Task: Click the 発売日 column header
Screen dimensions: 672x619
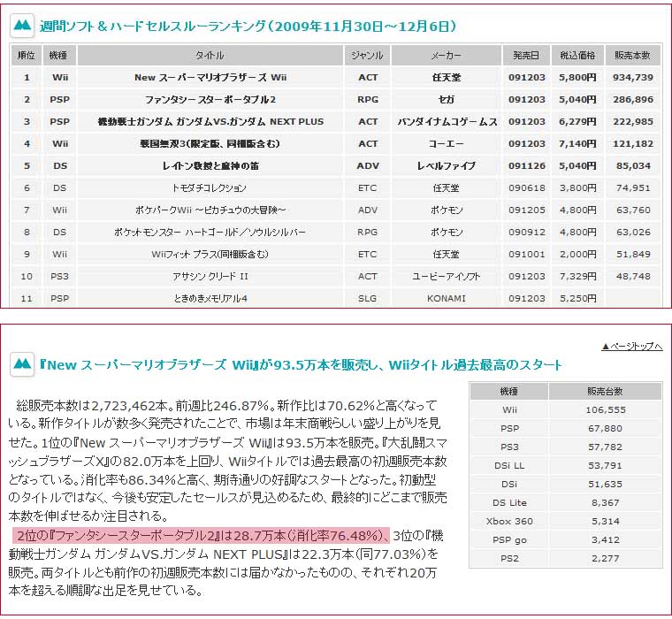Action: click(x=527, y=55)
